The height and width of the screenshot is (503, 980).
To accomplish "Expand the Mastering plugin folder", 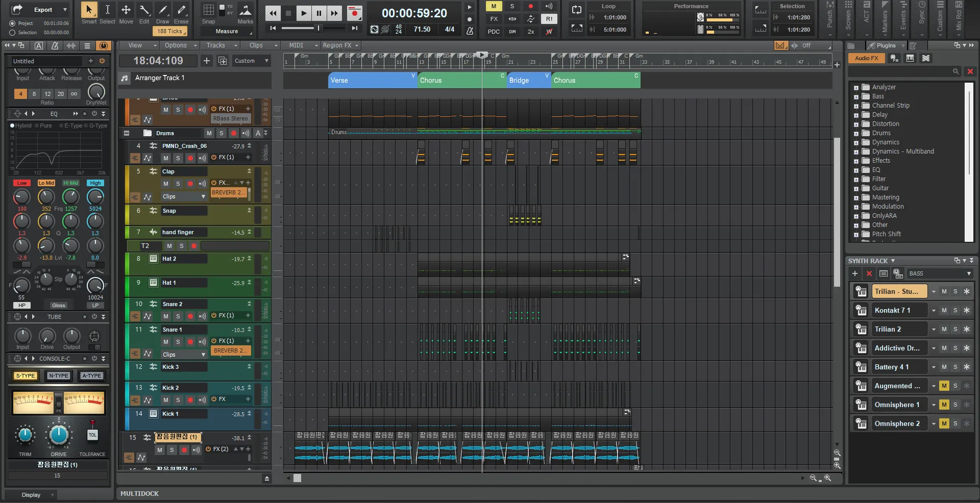I will 856,198.
